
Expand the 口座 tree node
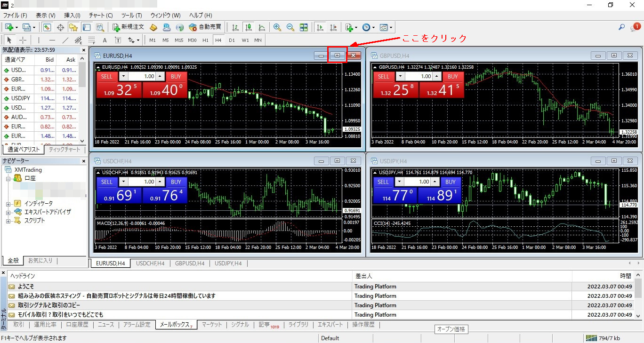tap(8, 178)
